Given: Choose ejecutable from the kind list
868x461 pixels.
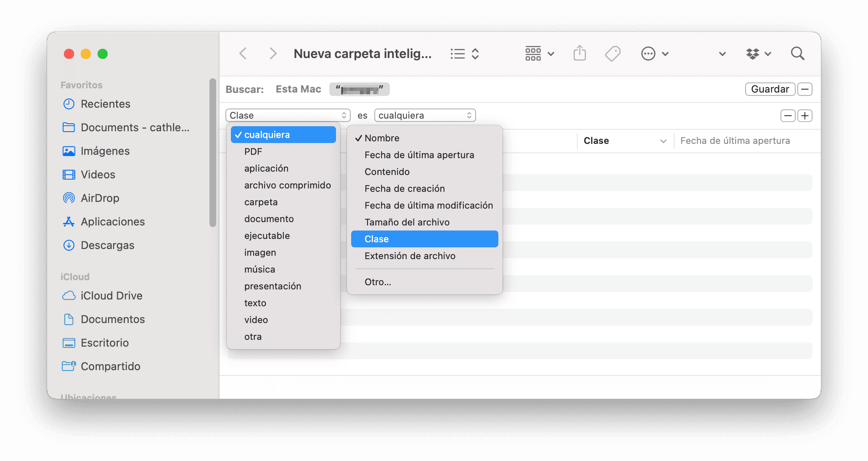Looking at the screenshot, I should [283, 236].
